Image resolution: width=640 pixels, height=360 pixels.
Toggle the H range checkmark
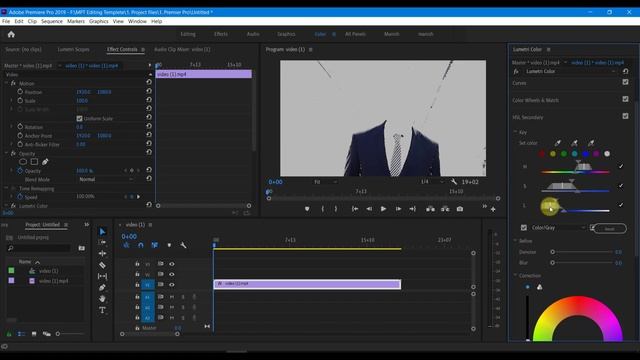coord(621,166)
